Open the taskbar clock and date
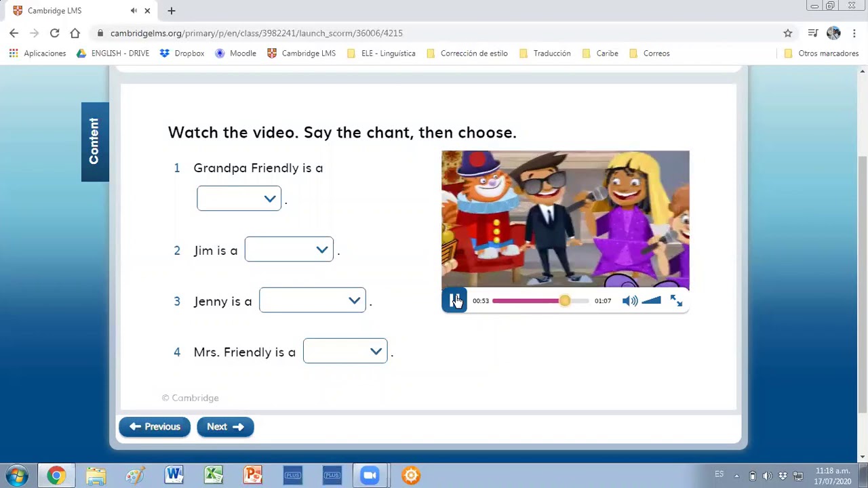The image size is (868, 488). (833, 476)
